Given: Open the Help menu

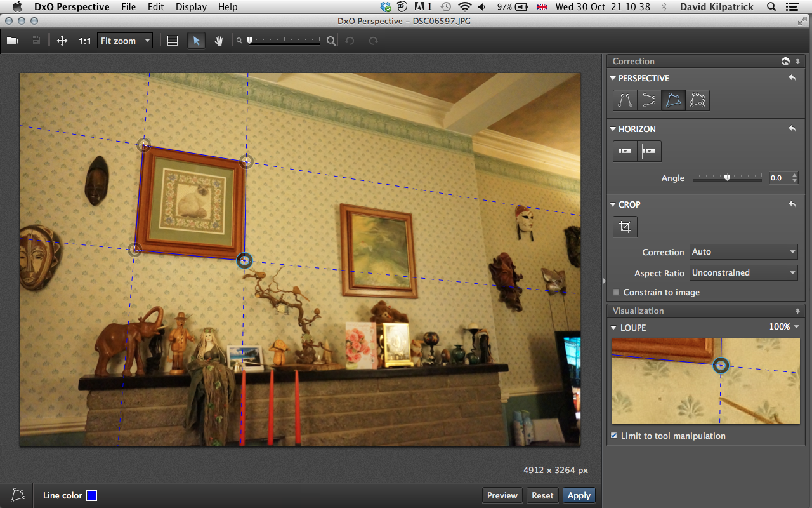Looking at the screenshot, I should point(228,7).
